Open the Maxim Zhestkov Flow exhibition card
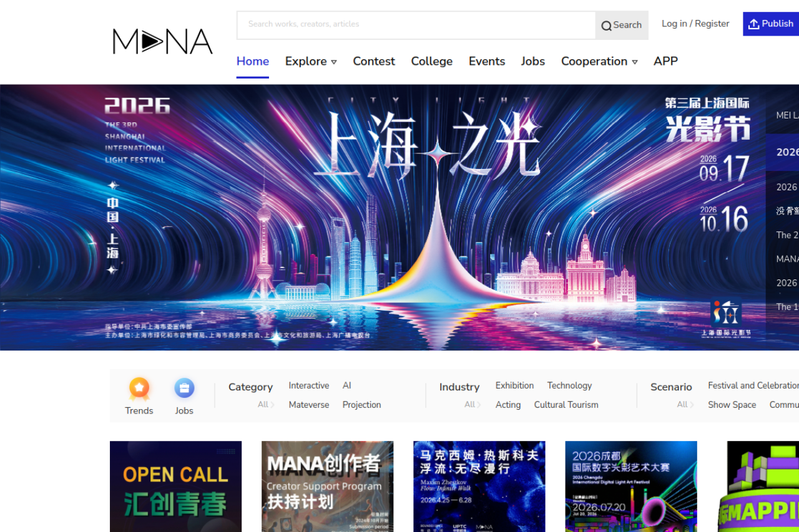 (x=479, y=486)
